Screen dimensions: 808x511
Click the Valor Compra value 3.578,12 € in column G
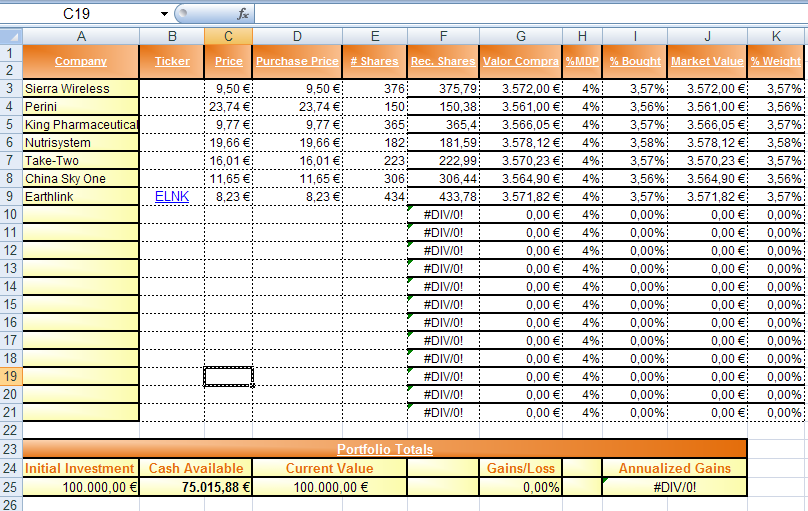pyautogui.click(x=521, y=143)
